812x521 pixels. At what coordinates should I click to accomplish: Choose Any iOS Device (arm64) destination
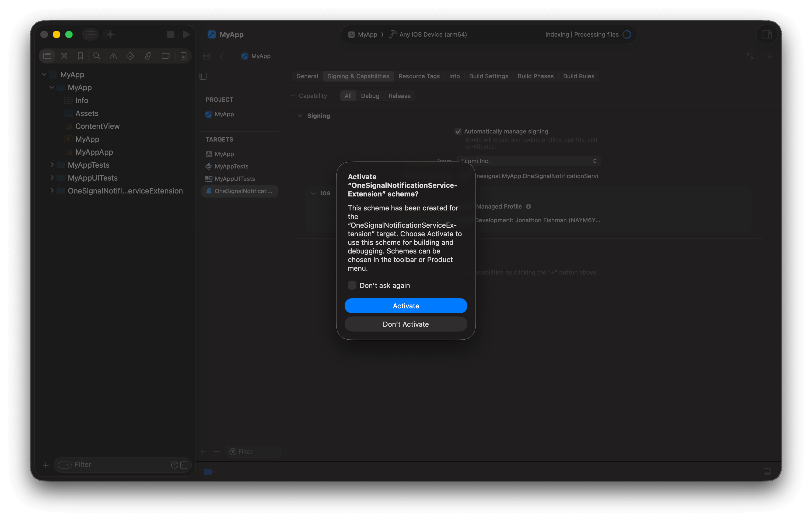[x=428, y=34]
